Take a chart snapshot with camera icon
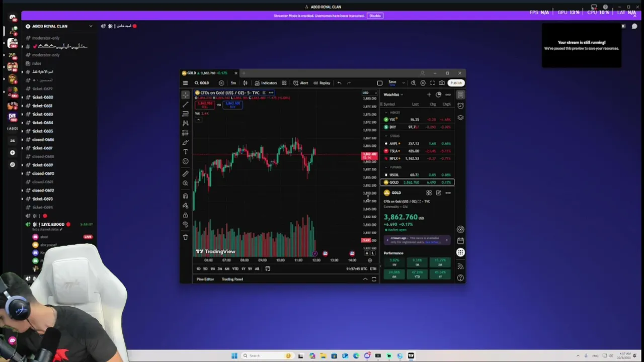Viewport: 644px width, 362px height. click(x=442, y=83)
